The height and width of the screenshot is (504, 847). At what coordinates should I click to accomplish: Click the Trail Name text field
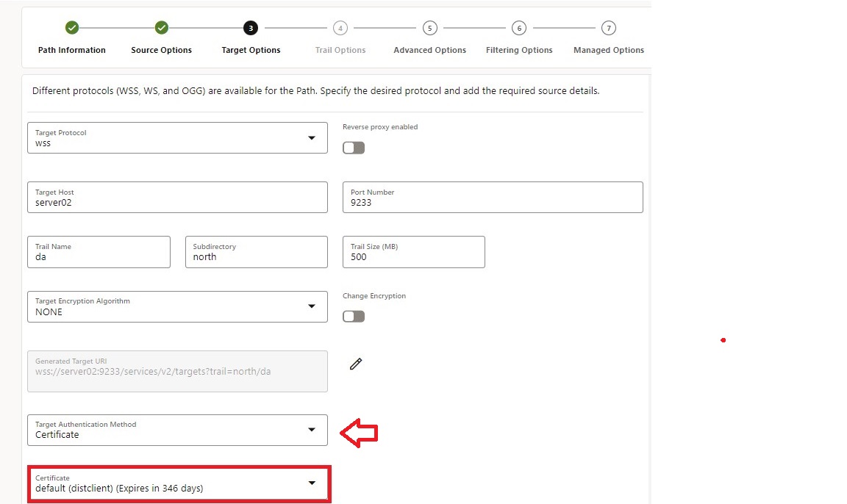click(99, 252)
